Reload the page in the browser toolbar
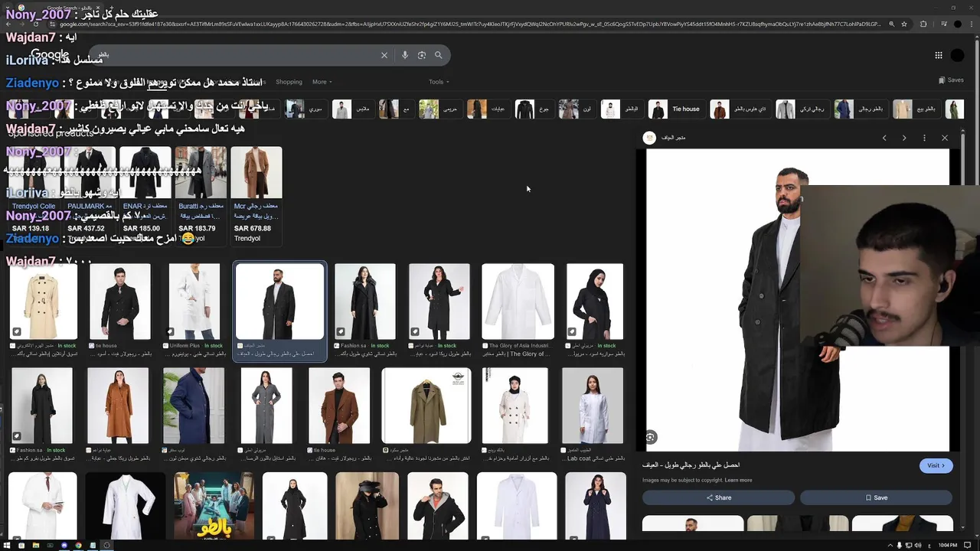Image resolution: width=980 pixels, height=551 pixels. click(x=35, y=24)
